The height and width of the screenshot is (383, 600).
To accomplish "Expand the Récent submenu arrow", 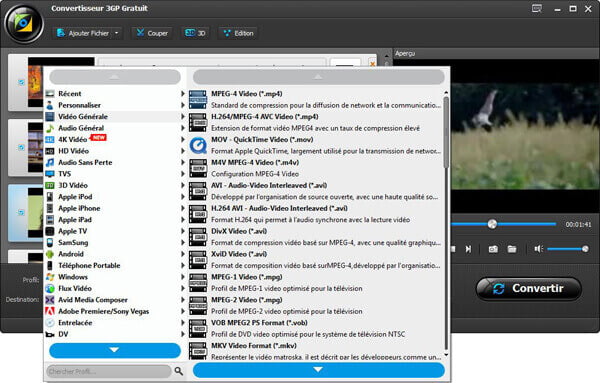I will pos(183,94).
